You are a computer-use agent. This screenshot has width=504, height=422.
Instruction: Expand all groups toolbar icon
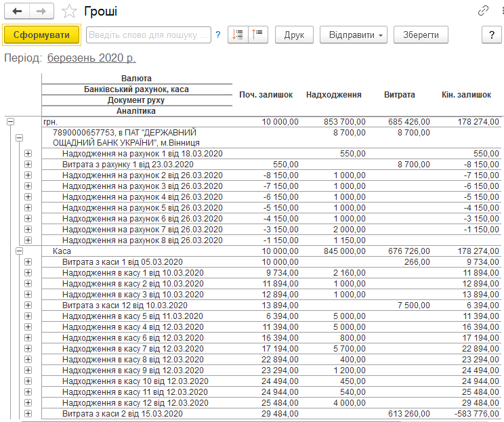click(238, 35)
